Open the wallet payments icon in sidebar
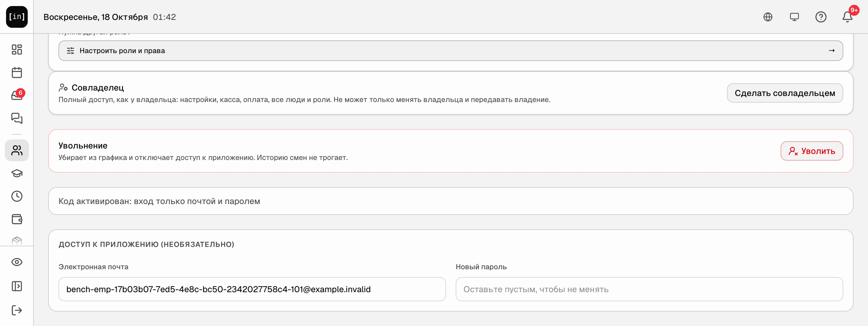 (17, 219)
